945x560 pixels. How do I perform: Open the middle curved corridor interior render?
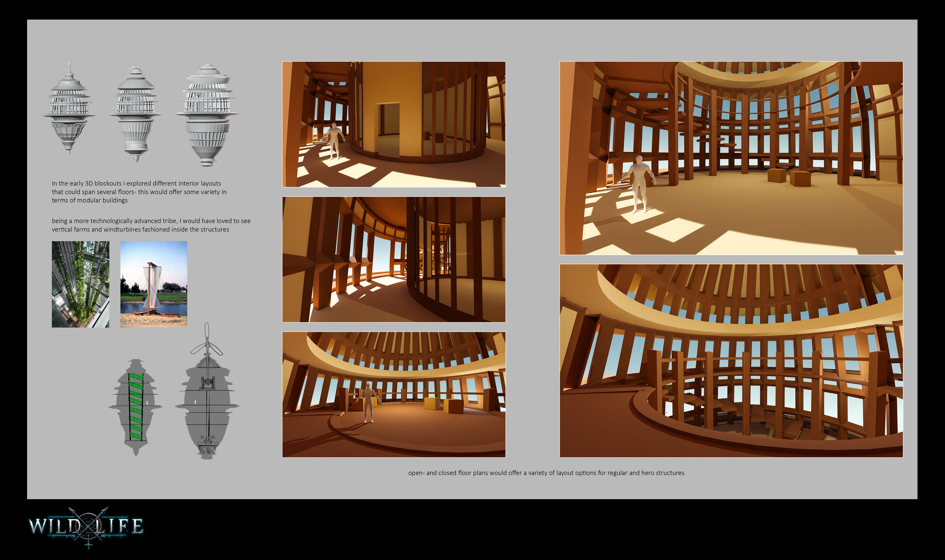coord(394,259)
